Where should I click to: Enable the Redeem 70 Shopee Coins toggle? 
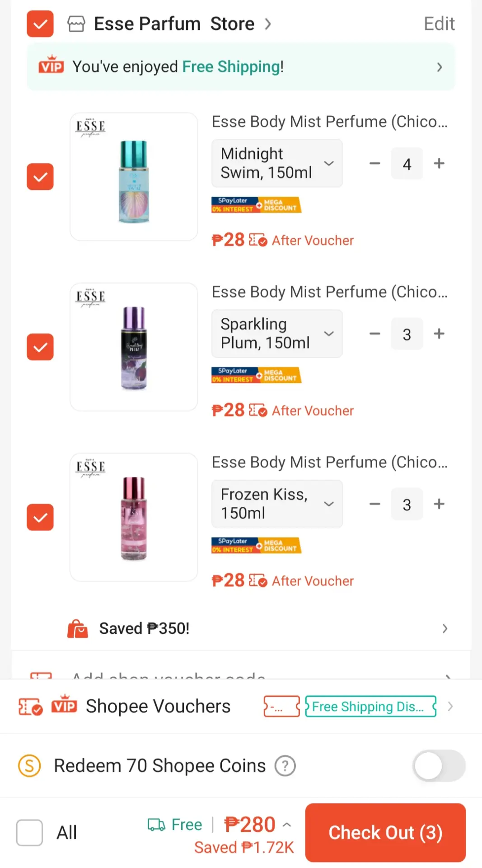point(439,766)
